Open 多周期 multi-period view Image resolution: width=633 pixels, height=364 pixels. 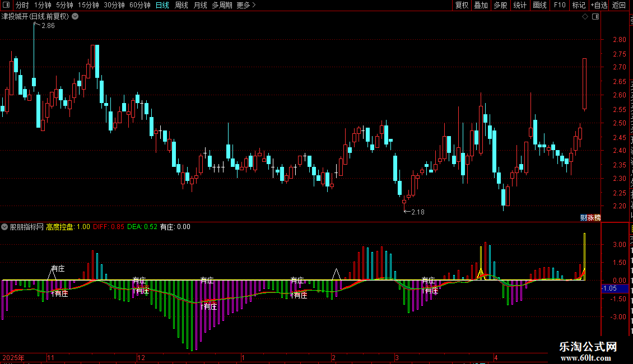(x=222, y=5)
